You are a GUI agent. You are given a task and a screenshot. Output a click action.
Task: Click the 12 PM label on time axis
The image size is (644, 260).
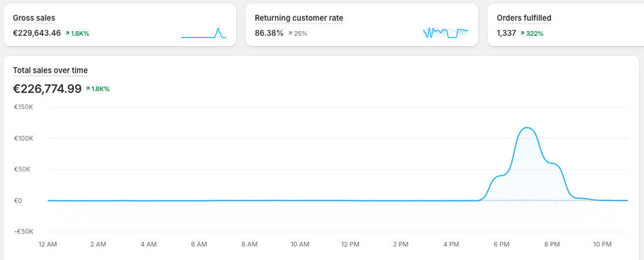point(350,244)
